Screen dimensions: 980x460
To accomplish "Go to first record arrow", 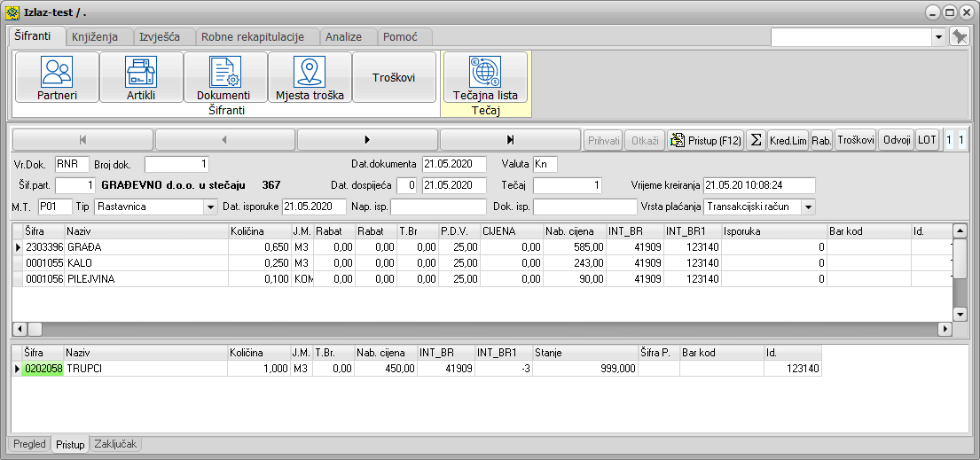I will pyautogui.click(x=82, y=139).
